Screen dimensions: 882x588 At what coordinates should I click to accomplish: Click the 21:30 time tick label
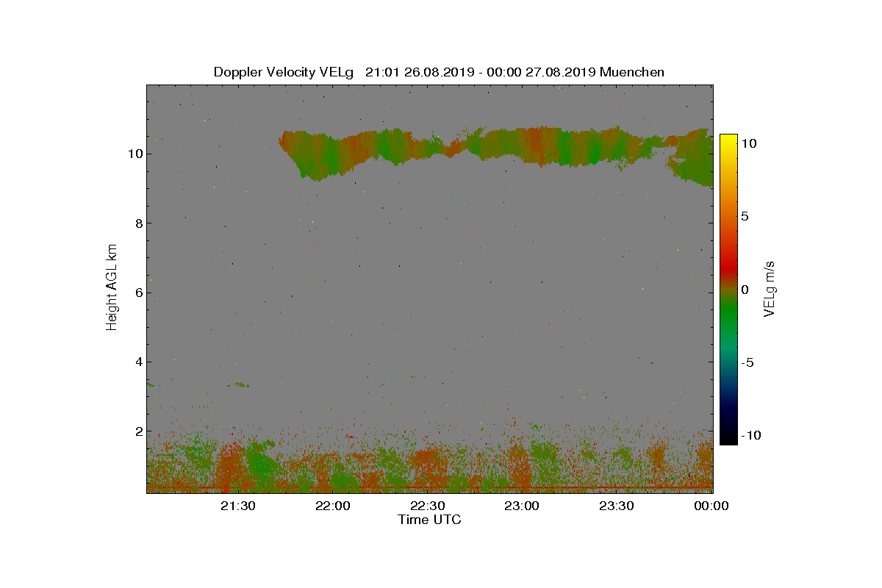pos(238,506)
